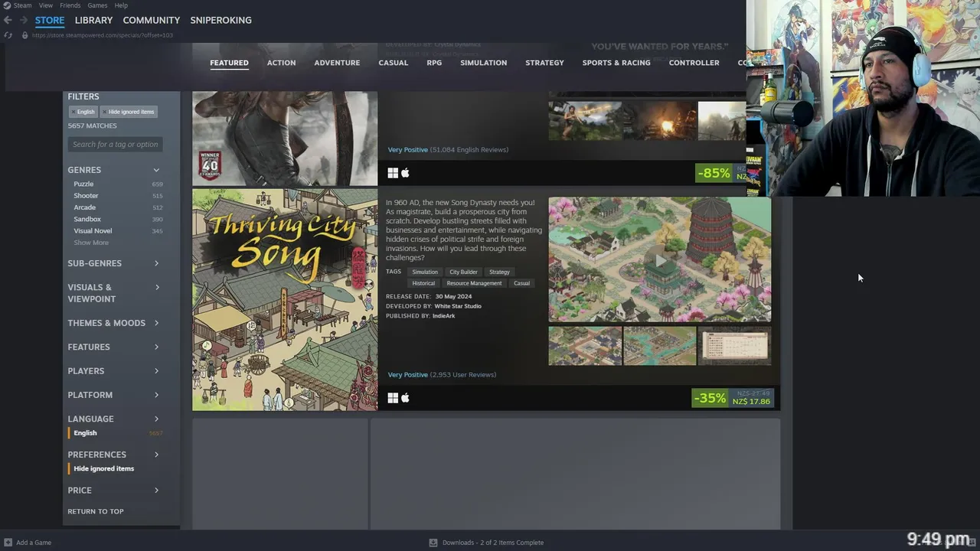Viewport: 980px width, 551px height.
Task: Select the SIMULATION category tab
Action: 483,63
